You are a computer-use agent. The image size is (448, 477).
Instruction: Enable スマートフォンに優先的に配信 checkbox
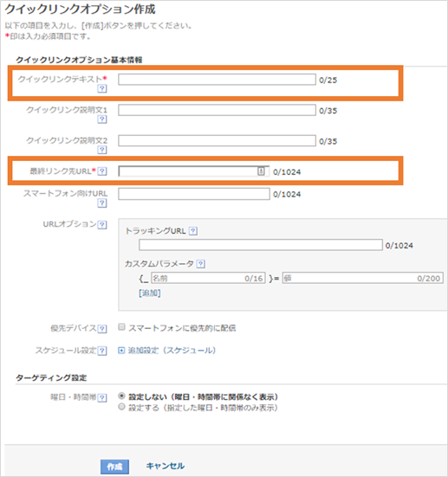click(x=121, y=327)
